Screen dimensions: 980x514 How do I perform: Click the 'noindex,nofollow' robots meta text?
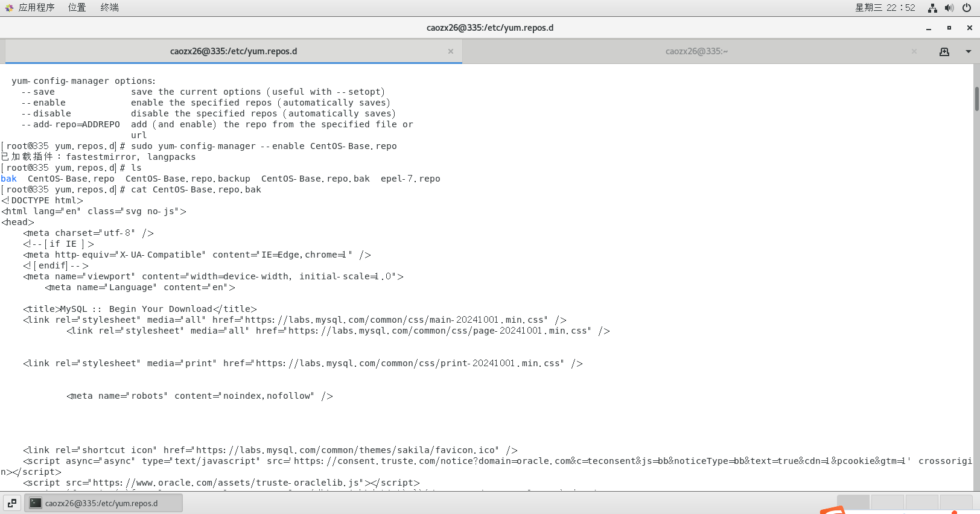[268, 396]
